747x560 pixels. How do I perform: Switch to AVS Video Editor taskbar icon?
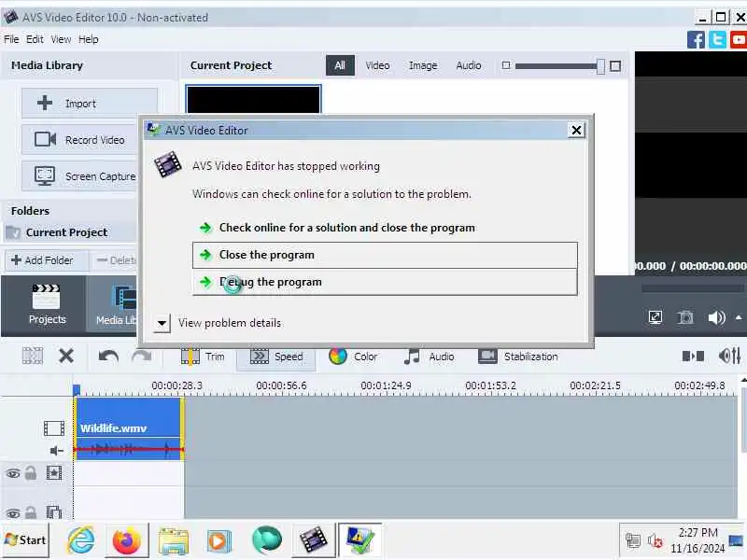313,540
